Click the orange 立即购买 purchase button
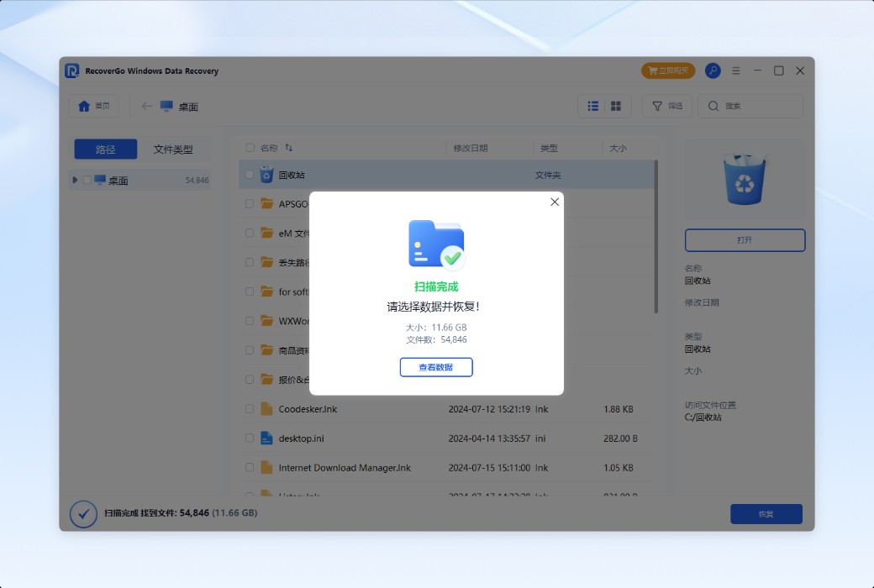The width and height of the screenshot is (874, 588). pos(668,71)
